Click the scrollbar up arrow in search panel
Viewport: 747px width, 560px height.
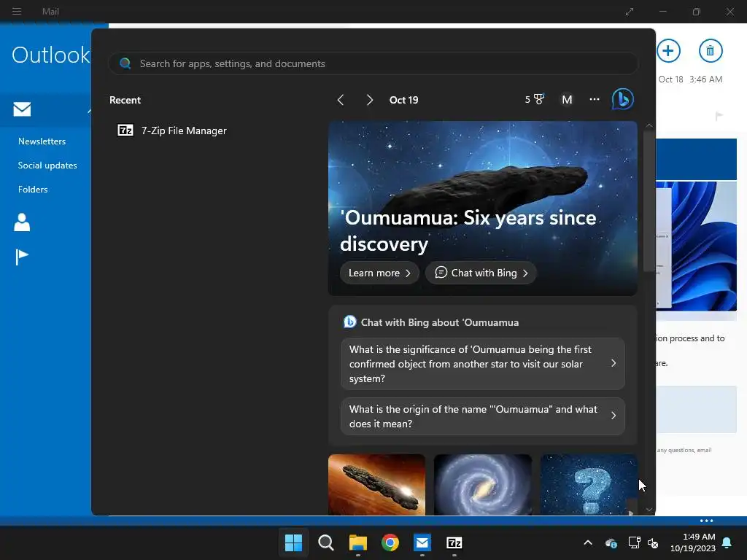coord(649,125)
